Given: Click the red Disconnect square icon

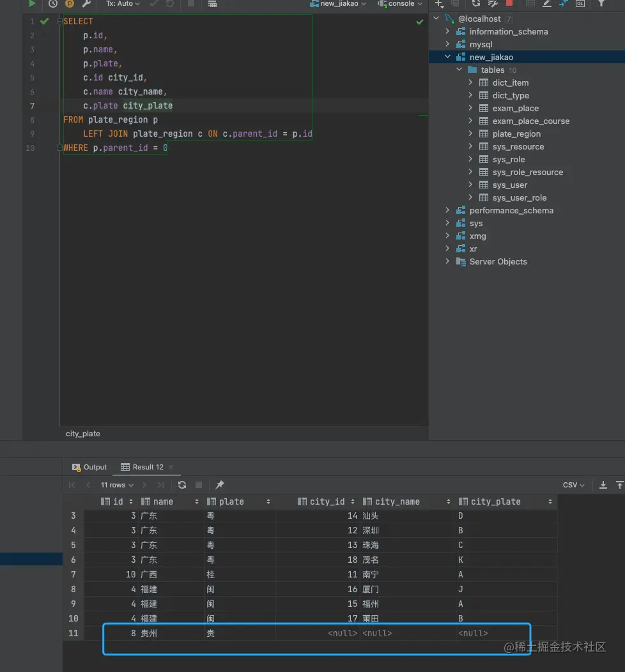Looking at the screenshot, I should 509,3.
